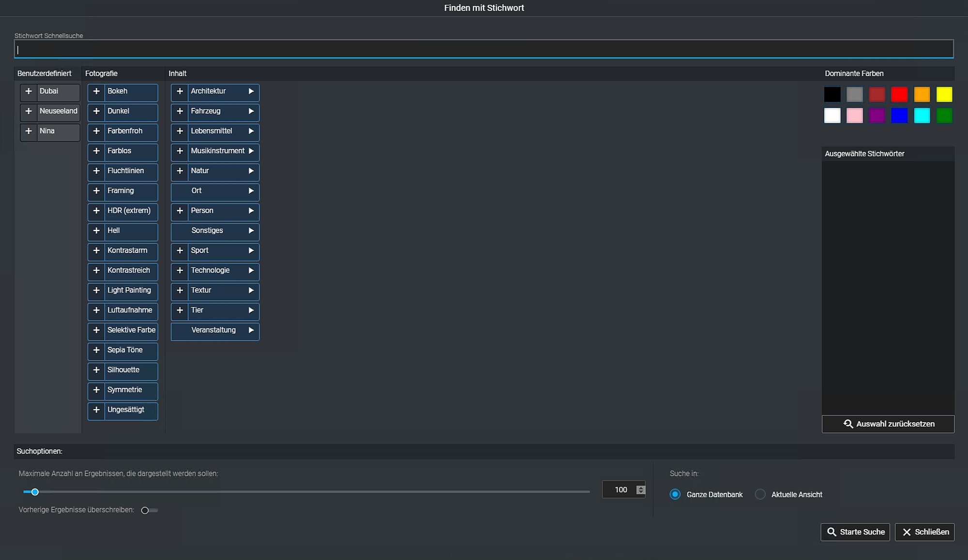Expand the Person submenu arrow

(x=251, y=211)
